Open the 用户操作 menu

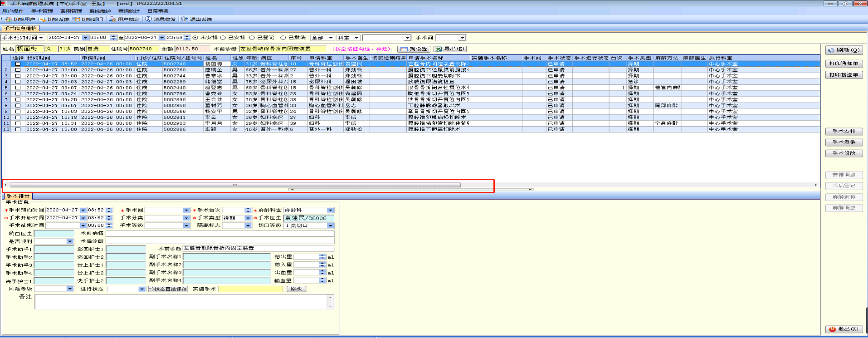13,11
